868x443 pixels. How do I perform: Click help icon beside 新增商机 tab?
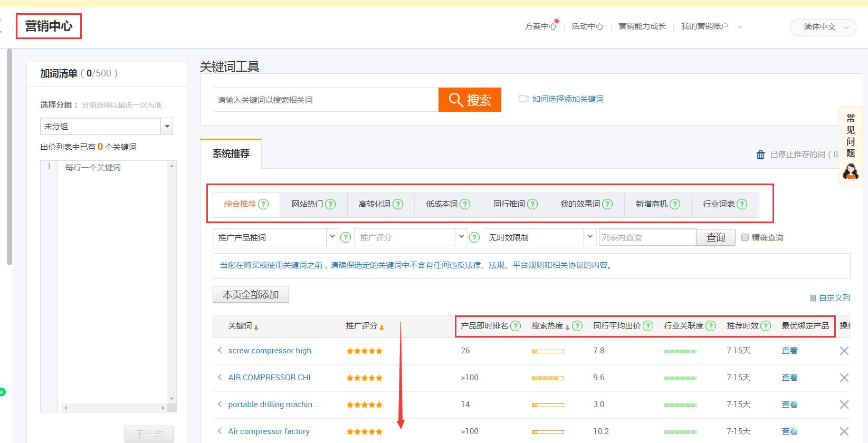(675, 204)
